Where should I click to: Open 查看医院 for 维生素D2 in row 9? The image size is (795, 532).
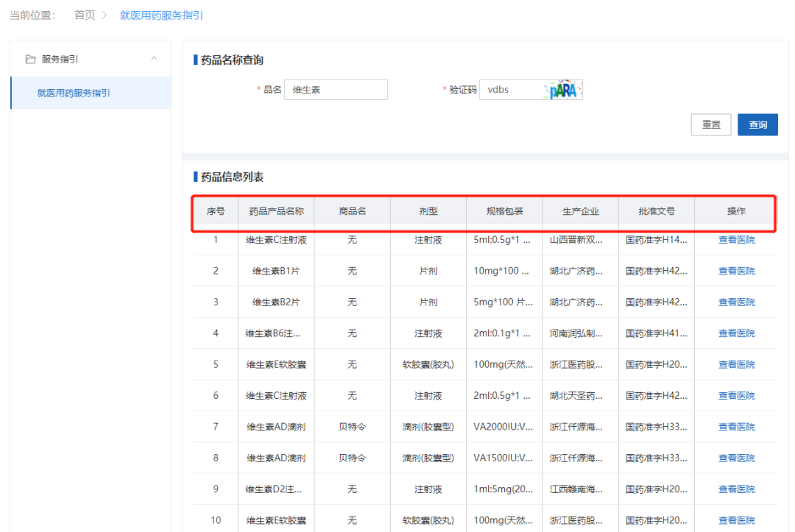[736, 489]
